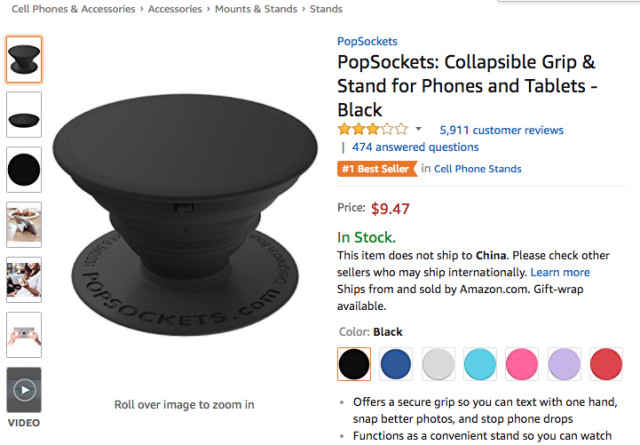Image resolution: width=640 pixels, height=445 pixels.
Task: Click the star rating icons
Action: (x=373, y=129)
